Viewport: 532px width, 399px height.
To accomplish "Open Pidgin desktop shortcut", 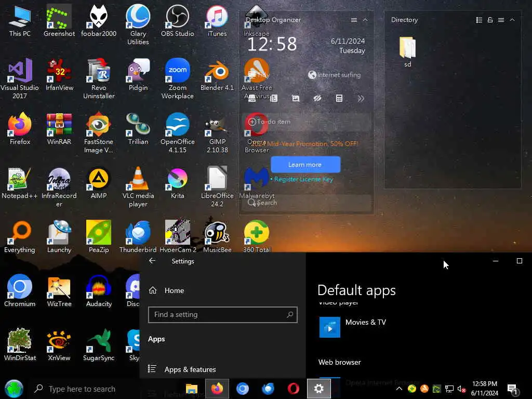I will point(138,74).
